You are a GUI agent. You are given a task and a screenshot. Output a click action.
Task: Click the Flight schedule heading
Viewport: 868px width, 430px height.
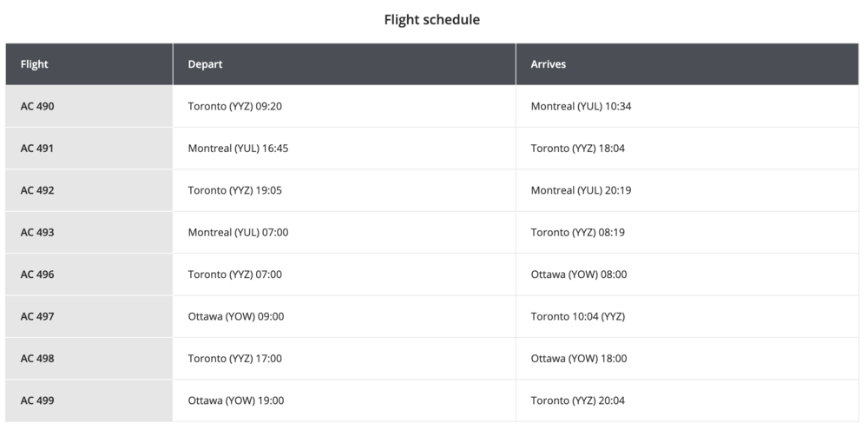point(432,19)
